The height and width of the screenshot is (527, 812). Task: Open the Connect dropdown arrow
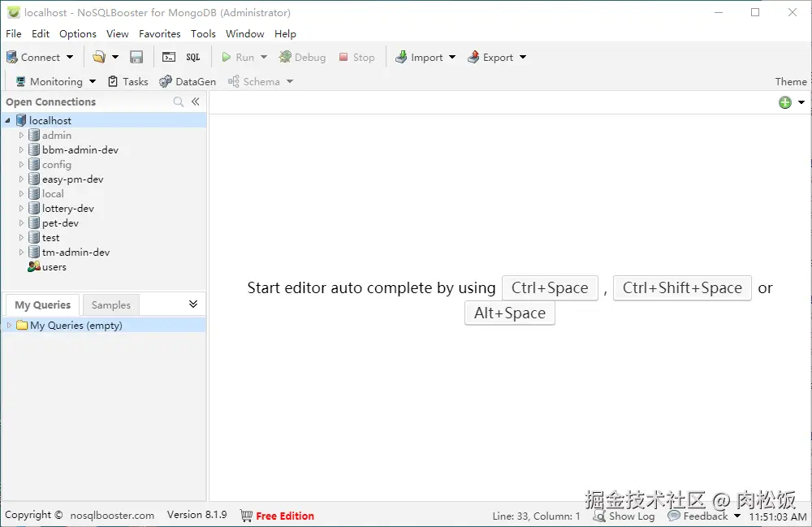pyautogui.click(x=70, y=58)
